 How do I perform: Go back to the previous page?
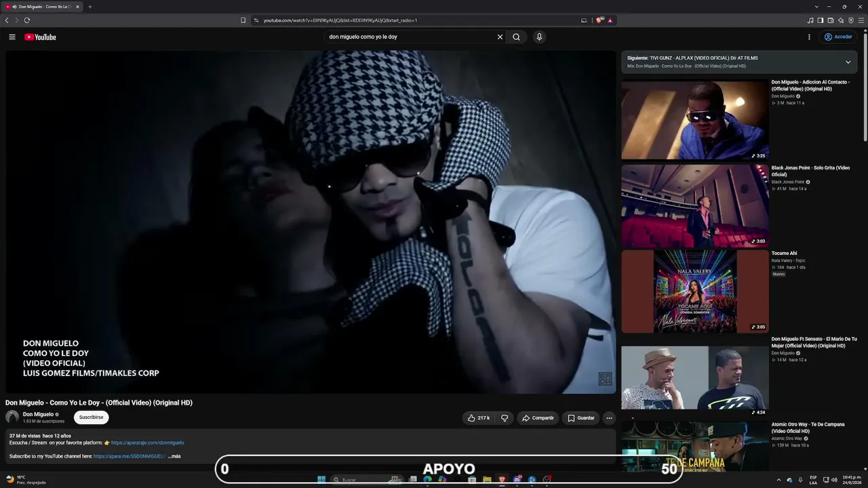[x=7, y=20]
